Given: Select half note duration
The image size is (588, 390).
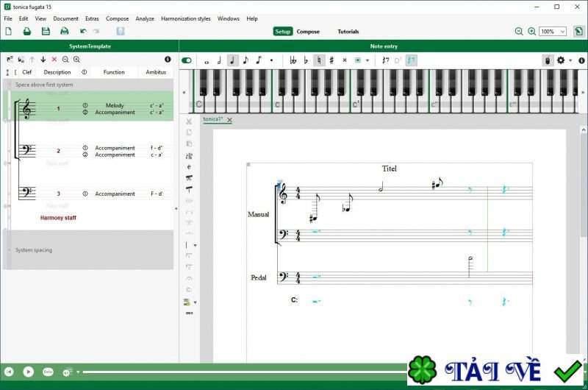Looking at the screenshot, I should click(219, 60).
